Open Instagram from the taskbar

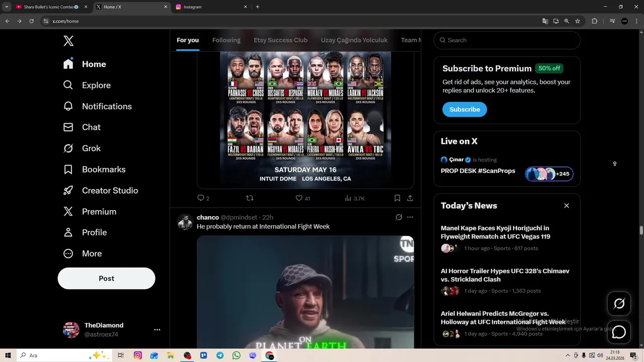pyautogui.click(x=138, y=355)
